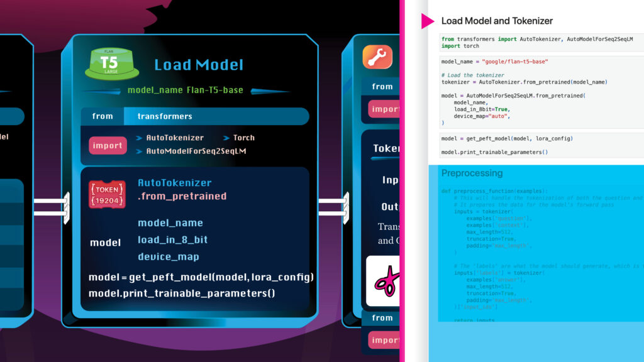This screenshot has width=644, height=362.
Task: Click the orange wrench icon
Action: point(377,57)
